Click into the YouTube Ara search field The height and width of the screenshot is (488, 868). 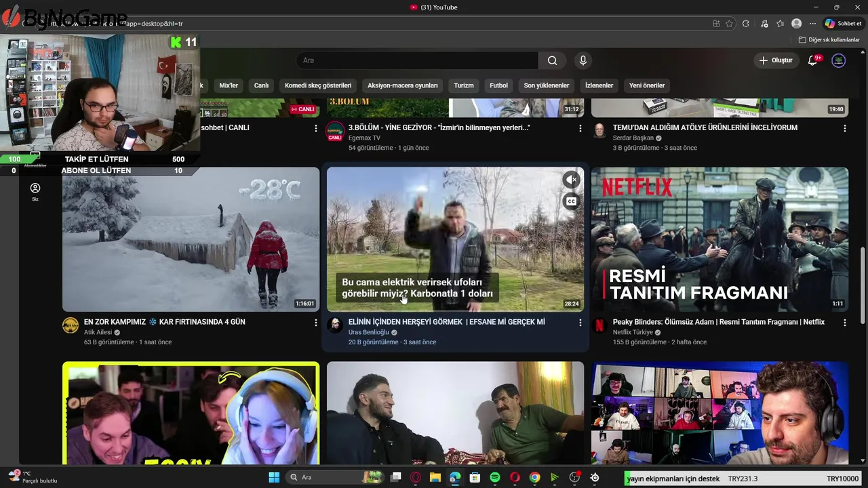pos(417,60)
